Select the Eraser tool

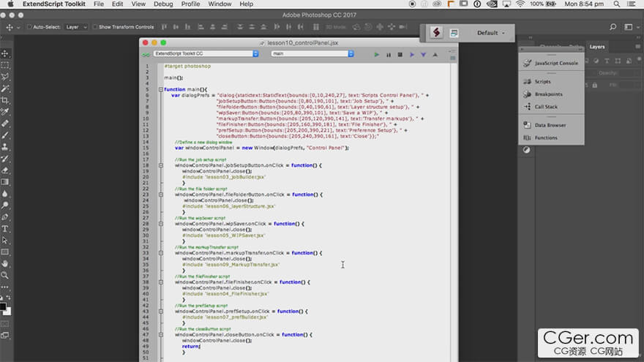(x=5, y=170)
